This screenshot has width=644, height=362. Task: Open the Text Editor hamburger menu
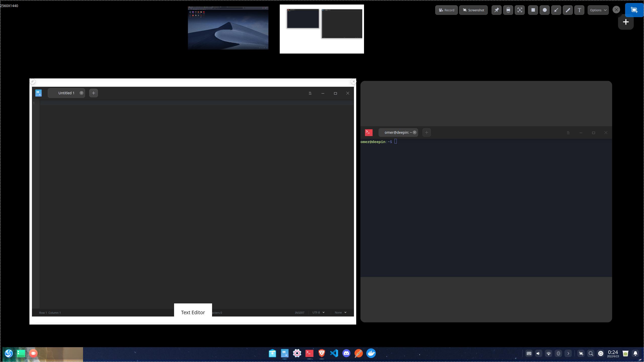310,93
